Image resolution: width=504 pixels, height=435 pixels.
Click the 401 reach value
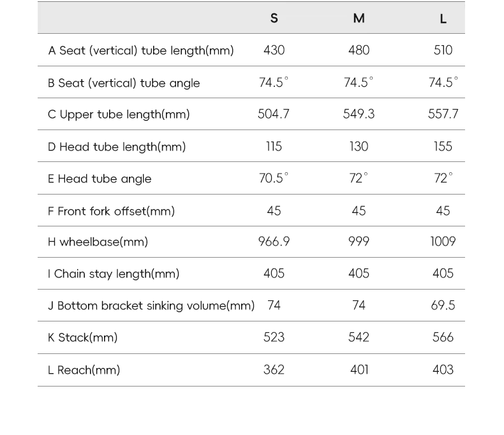[359, 370]
